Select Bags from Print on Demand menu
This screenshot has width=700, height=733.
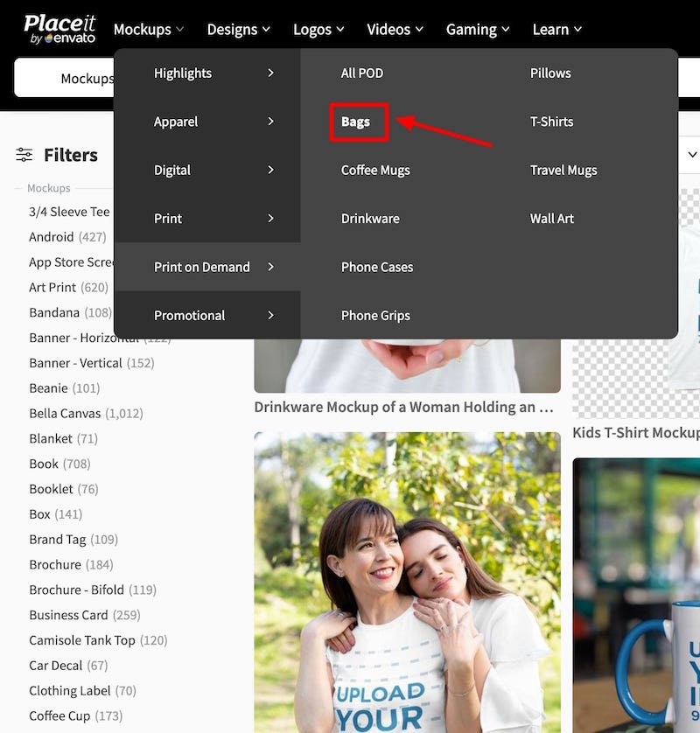point(356,122)
